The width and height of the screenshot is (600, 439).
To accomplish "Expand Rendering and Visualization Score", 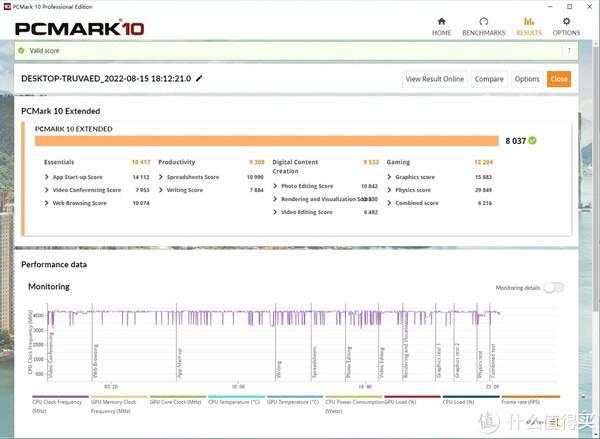I will point(275,199).
